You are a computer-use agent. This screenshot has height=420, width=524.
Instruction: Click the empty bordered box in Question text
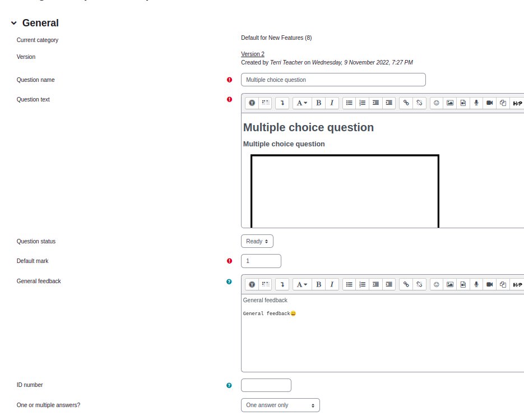[345, 191]
